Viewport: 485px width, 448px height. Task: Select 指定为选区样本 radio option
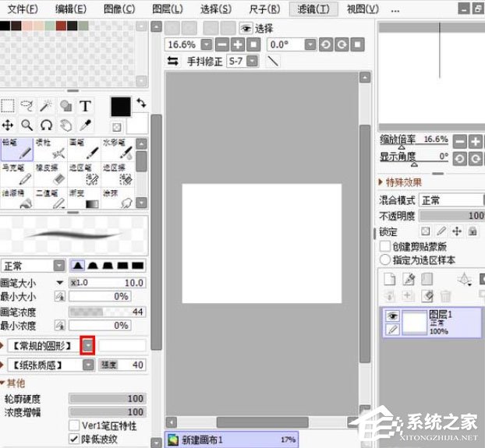click(384, 259)
